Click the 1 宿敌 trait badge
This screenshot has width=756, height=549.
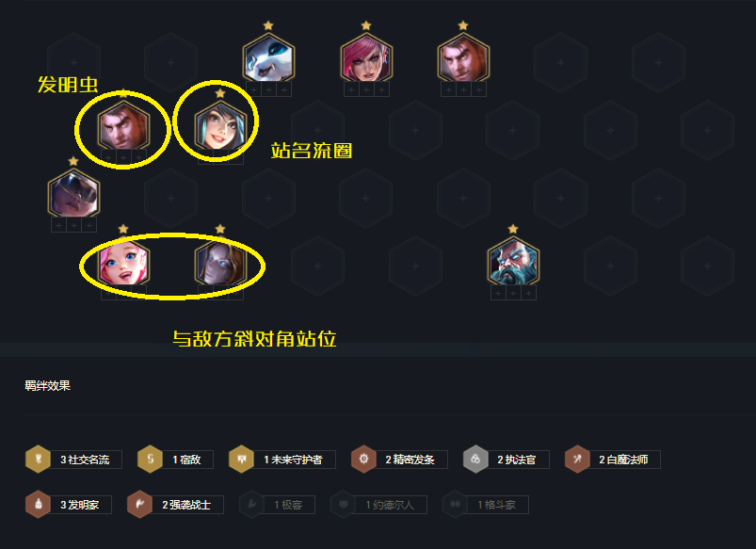click(175, 460)
